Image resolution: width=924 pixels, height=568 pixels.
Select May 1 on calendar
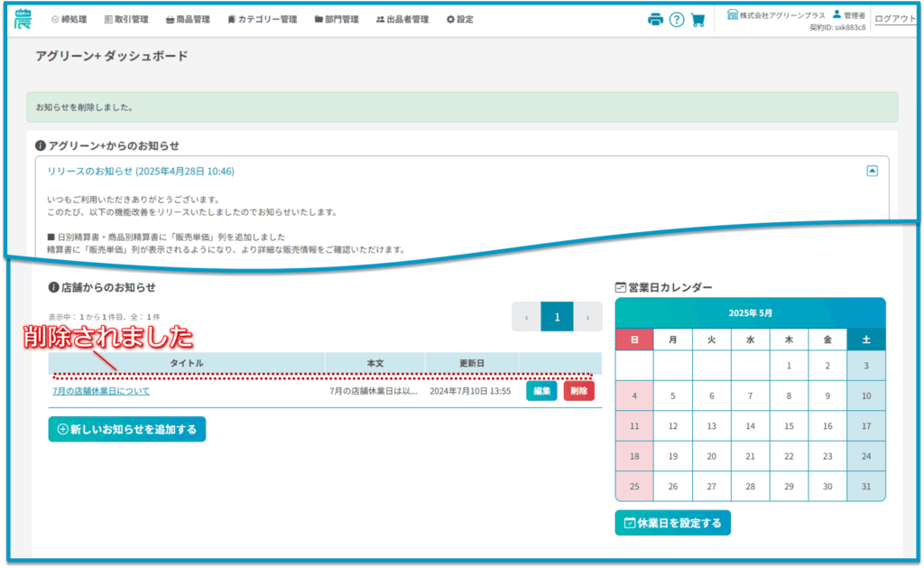pyautogui.click(x=789, y=366)
